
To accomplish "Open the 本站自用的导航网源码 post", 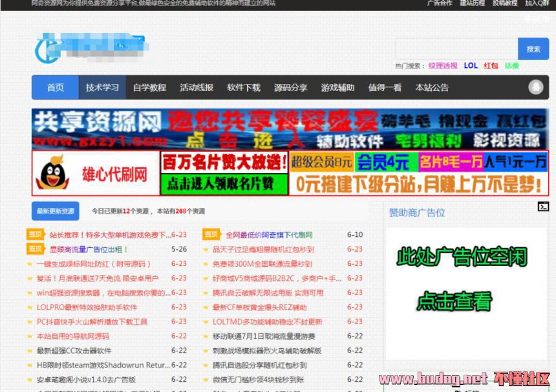I will point(72,336).
